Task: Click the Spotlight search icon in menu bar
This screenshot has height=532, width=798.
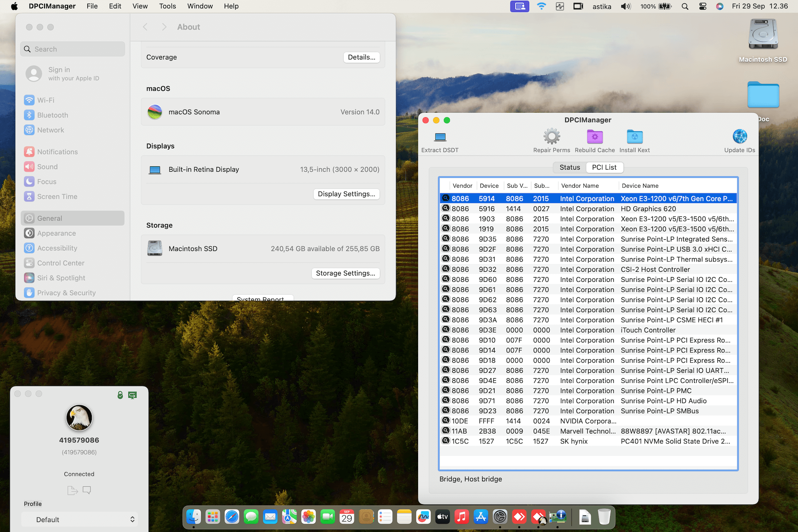Action: (685, 6)
